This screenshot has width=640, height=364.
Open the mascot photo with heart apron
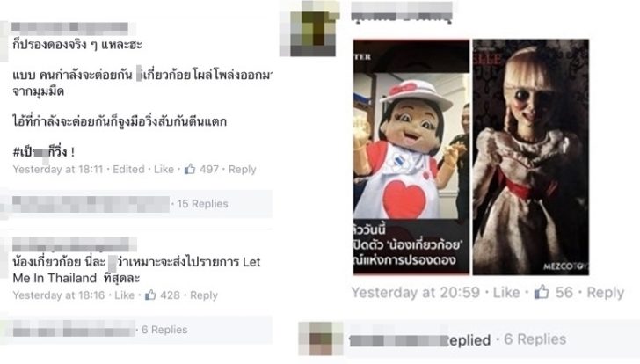pos(411,157)
